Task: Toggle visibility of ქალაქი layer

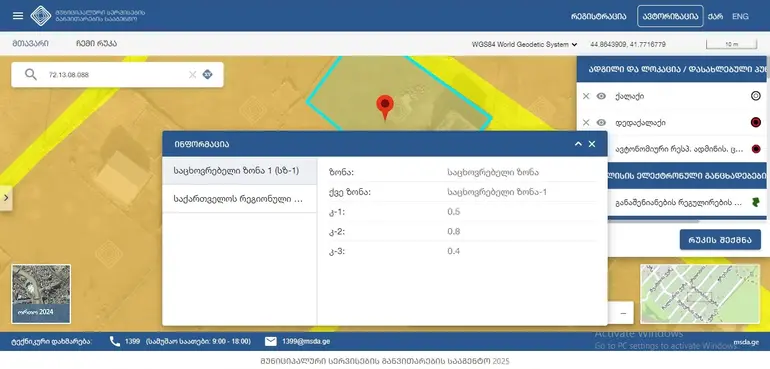Action: (601, 96)
